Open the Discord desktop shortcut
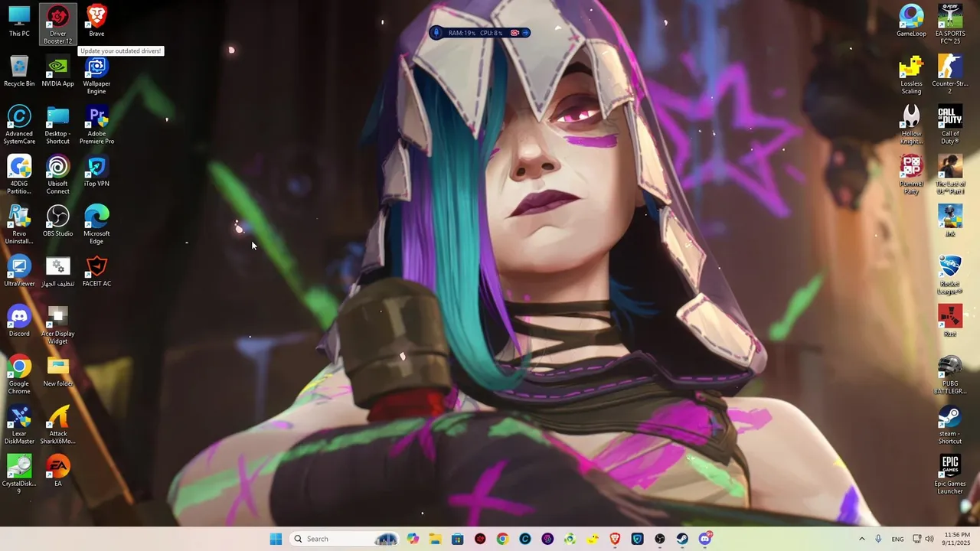This screenshot has height=551, width=980. (x=19, y=321)
